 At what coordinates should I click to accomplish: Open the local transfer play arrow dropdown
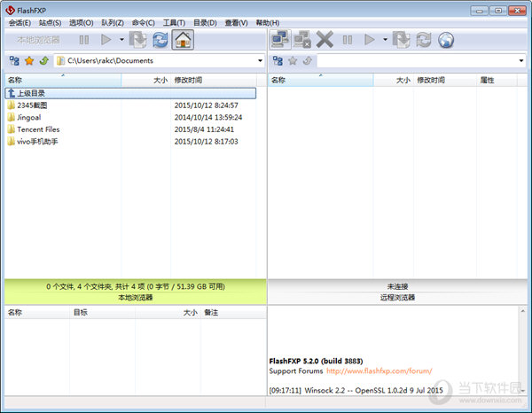click(121, 40)
